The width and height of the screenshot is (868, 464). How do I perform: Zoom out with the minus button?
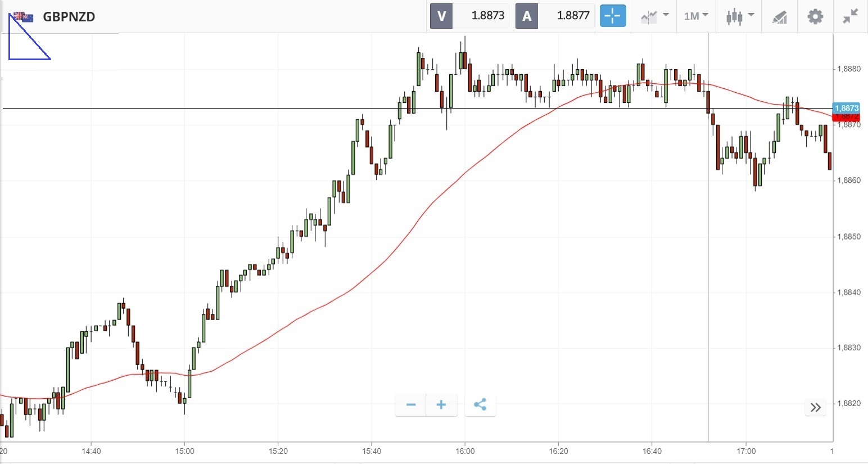(411, 405)
